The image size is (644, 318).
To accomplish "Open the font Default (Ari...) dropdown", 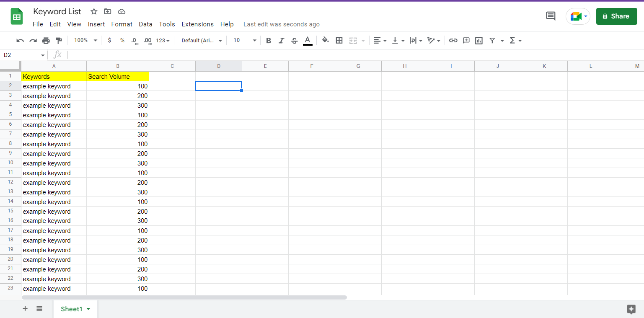I will click(202, 41).
